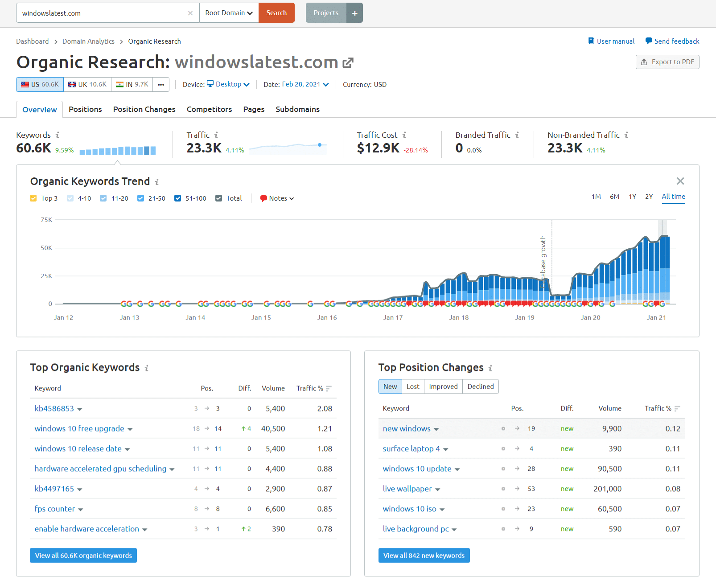
Task: Click View all 60.6K organic keywords
Action: click(83, 555)
